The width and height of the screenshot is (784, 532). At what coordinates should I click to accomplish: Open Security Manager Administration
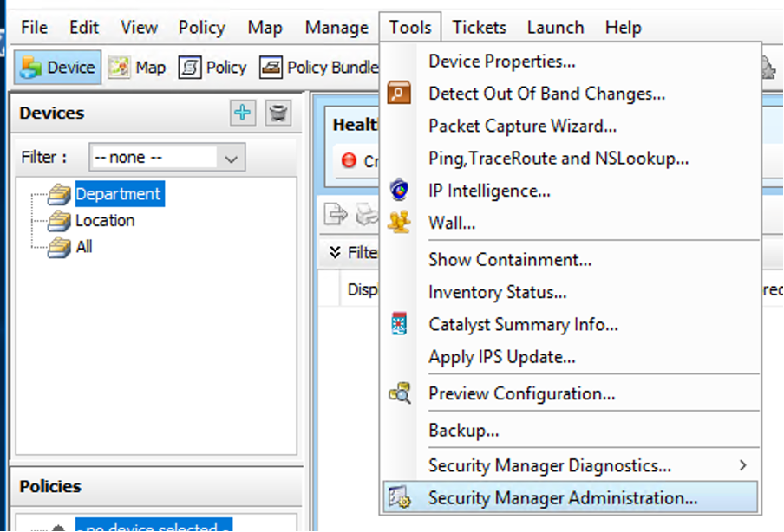(570, 498)
